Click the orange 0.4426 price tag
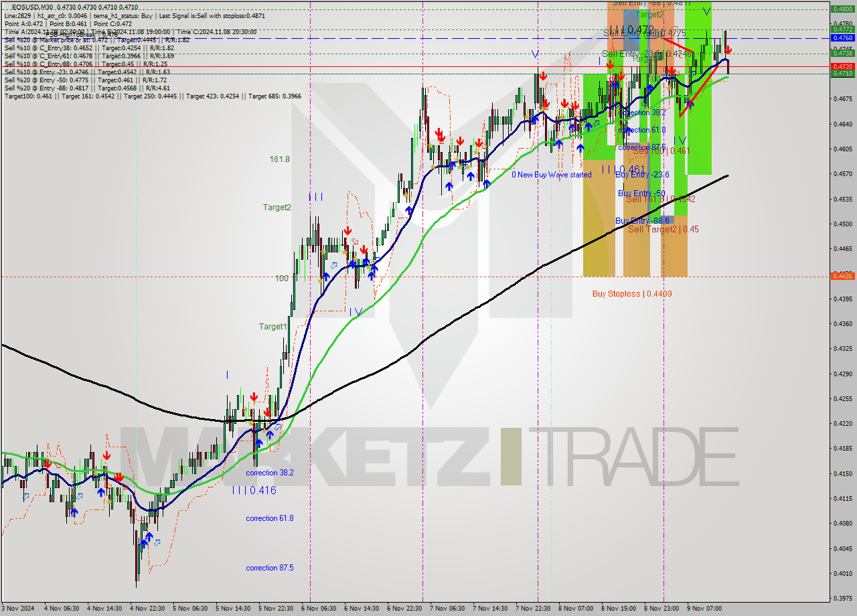 [842, 276]
